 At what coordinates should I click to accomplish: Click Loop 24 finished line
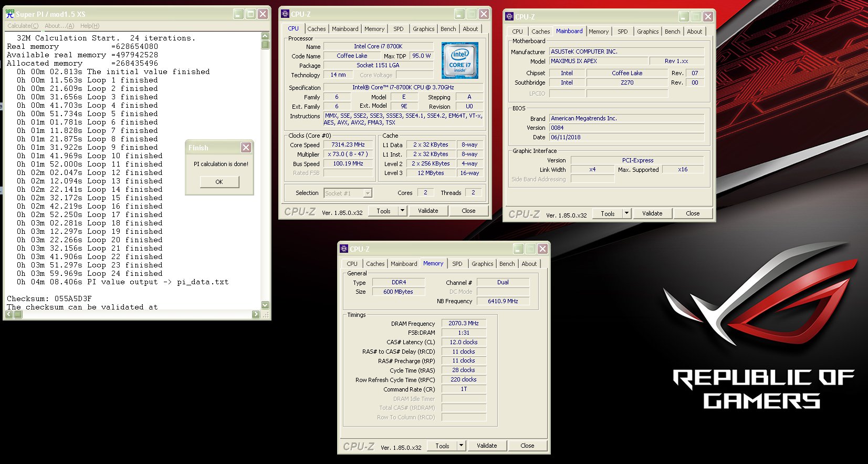point(90,273)
